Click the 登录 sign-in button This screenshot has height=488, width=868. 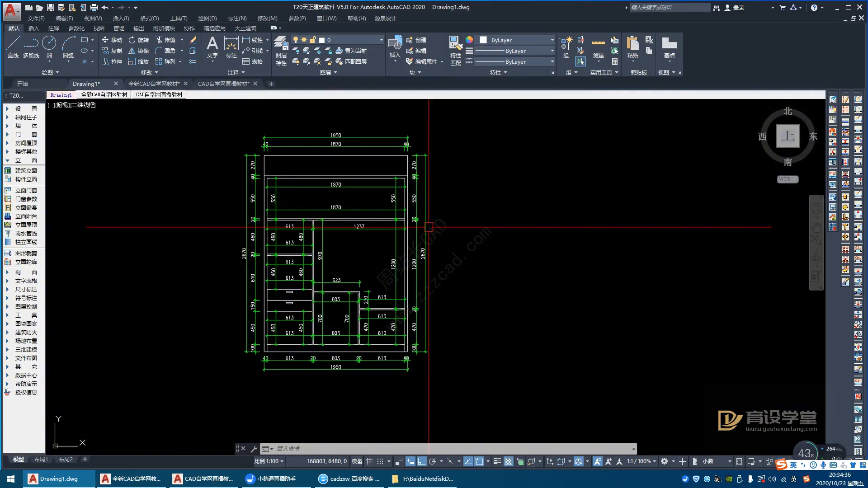(735, 7)
